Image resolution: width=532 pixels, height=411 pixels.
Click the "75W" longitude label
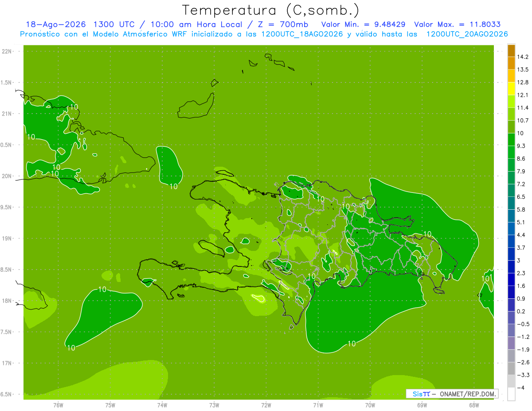(x=110, y=406)
